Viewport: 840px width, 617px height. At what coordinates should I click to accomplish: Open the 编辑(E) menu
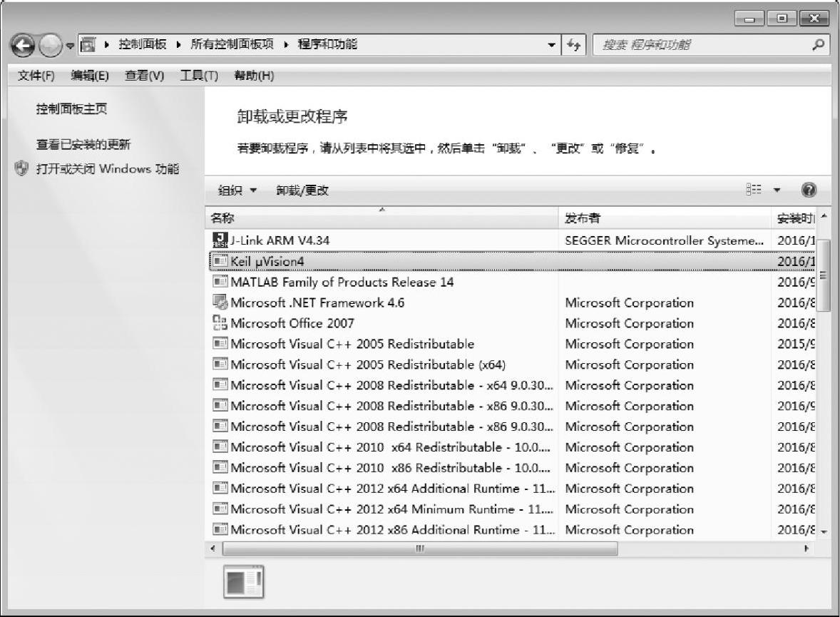90,76
